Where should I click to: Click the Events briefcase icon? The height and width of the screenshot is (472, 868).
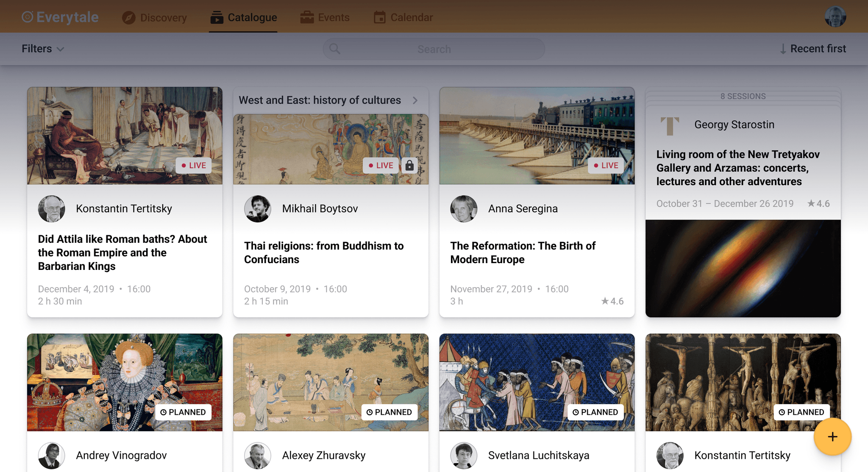pyautogui.click(x=307, y=17)
